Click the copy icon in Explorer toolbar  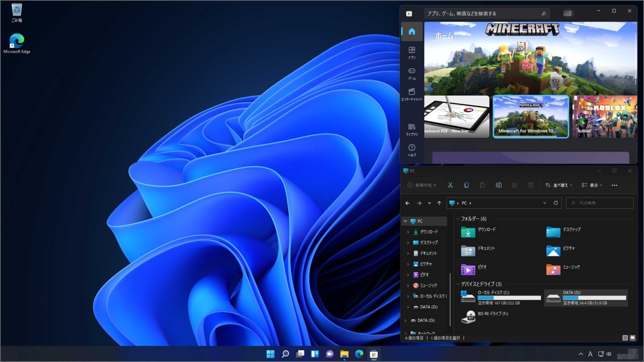[466, 185]
